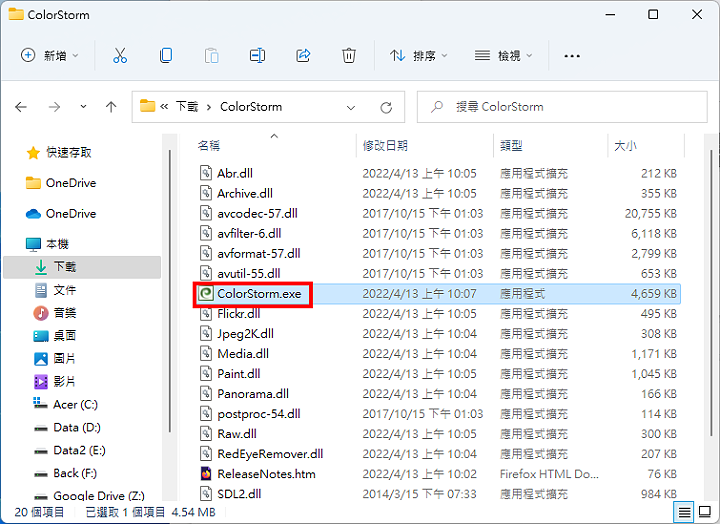Expand the address bar history dropdown
The image size is (720, 524).
[x=351, y=107]
